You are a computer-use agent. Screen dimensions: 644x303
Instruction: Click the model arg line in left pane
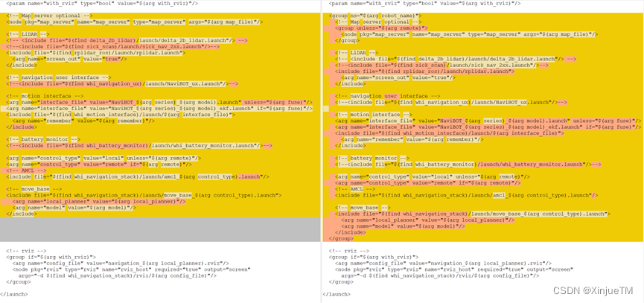point(74,208)
